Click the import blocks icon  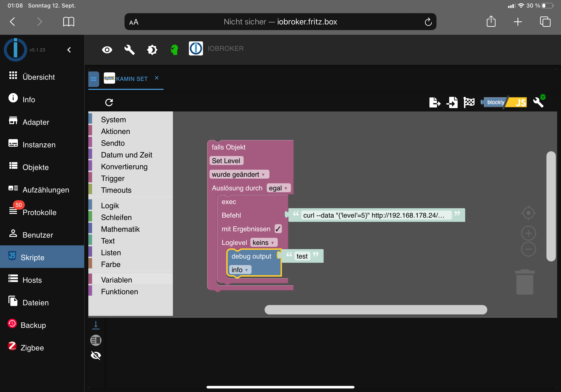click(452, 102)
